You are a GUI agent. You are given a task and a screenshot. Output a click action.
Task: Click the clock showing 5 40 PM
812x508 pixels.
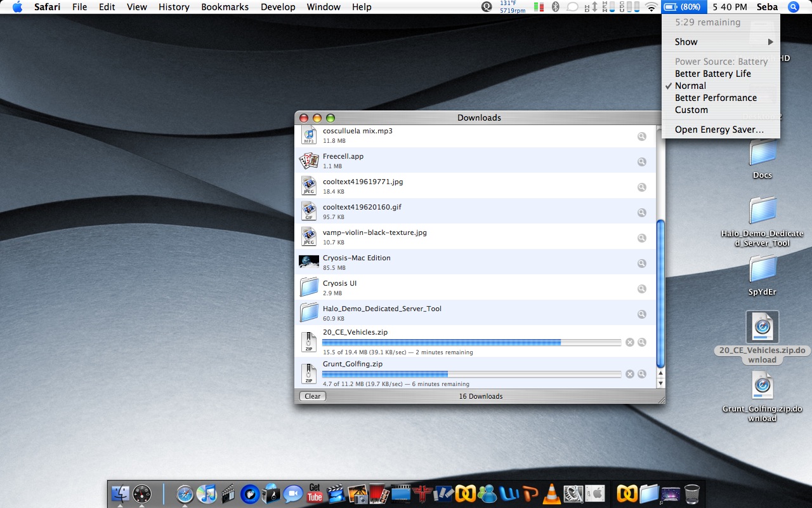[730, 7]
